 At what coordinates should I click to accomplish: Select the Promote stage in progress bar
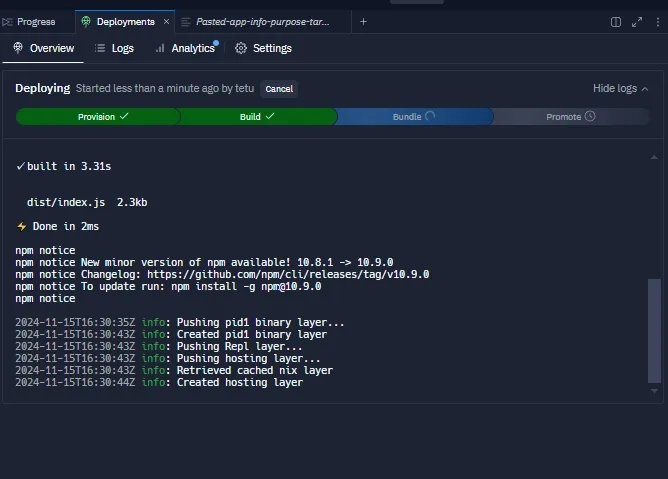pos(571,116)
